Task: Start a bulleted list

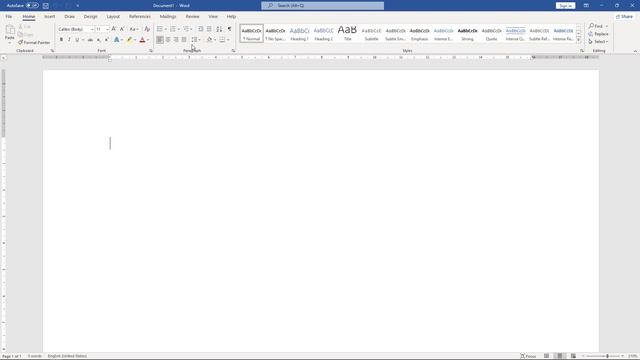Action: point(160,29)
